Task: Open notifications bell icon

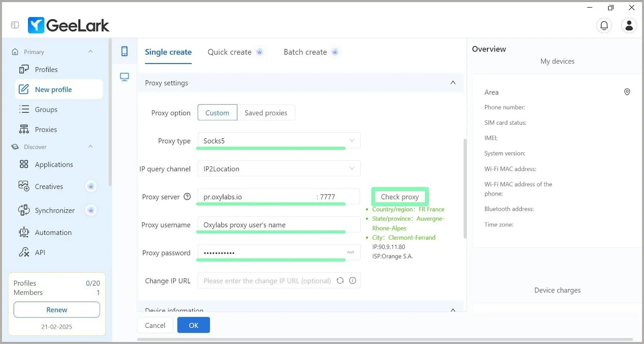Action: coord(604,26)
